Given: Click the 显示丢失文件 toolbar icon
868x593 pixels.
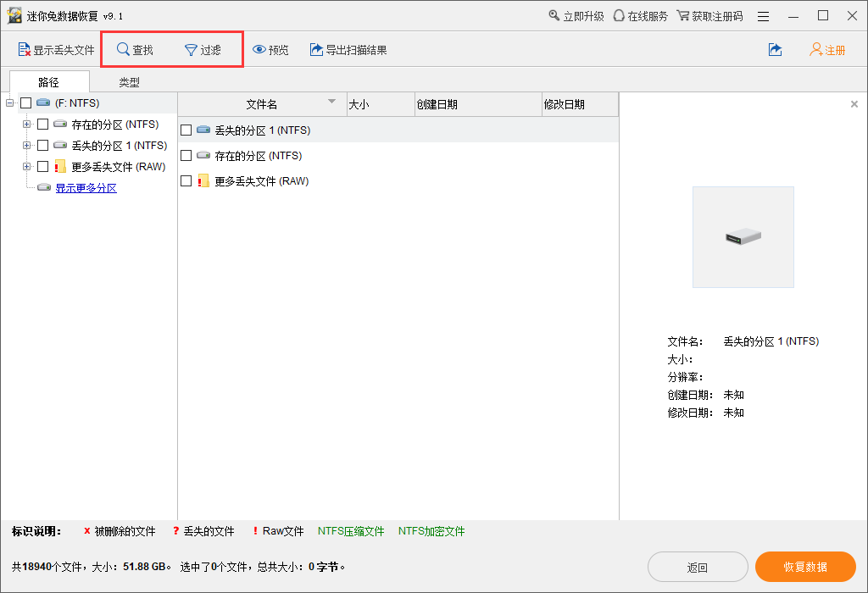Looking at the screenshot, I should click(x=25, y=50).
